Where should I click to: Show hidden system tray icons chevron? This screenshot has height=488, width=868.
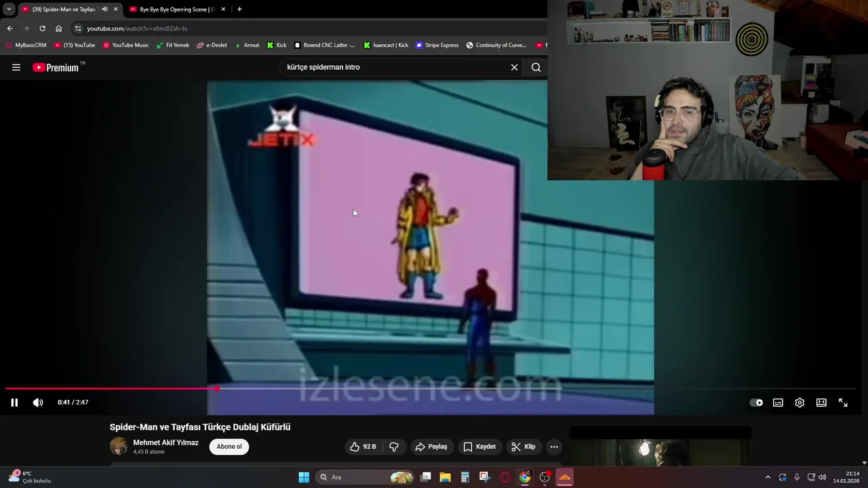pyautogui.click(x=768, y=477)
